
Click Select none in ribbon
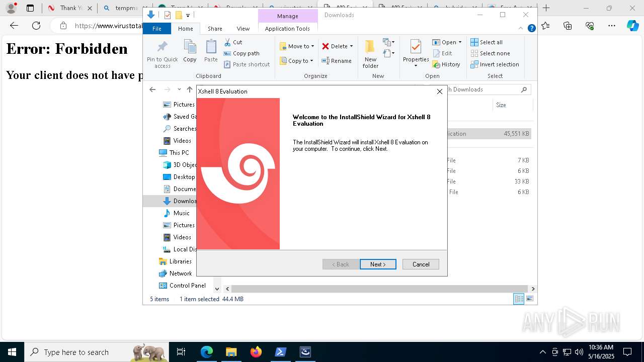[x=490, y=53]
